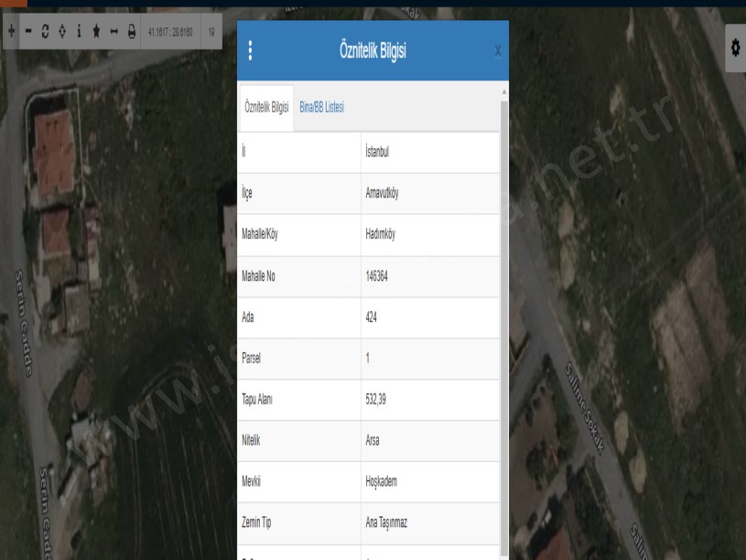Print the map with printer icon
The image size is (746, 560).
click(131, 31)
